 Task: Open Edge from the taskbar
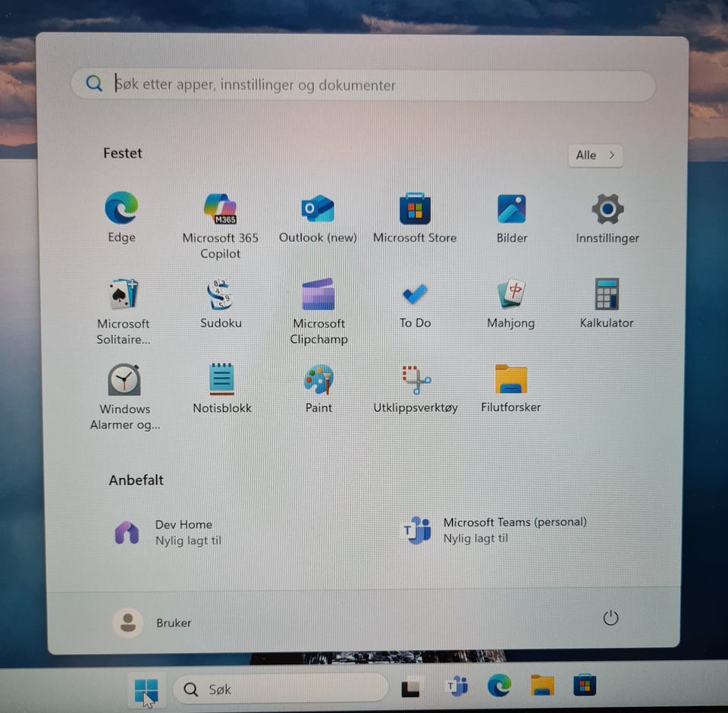499,685
